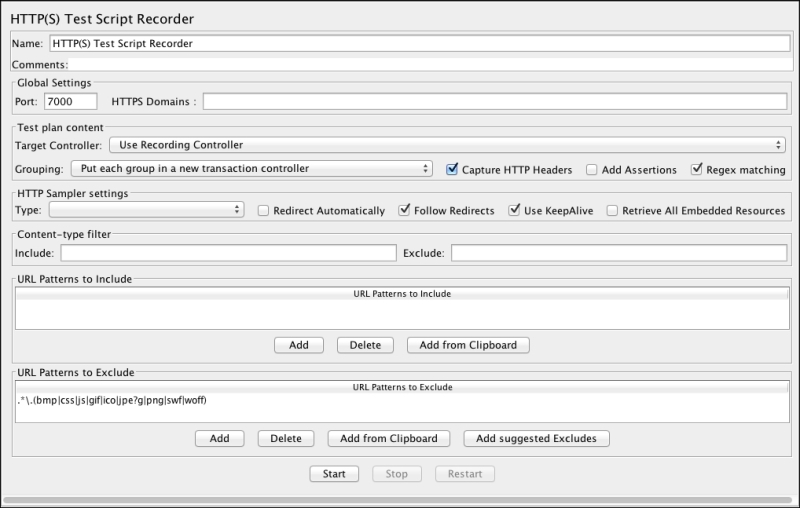Screen dimensions: 800x508
Task: Click the Port field showing 7000
Action: 70,101
